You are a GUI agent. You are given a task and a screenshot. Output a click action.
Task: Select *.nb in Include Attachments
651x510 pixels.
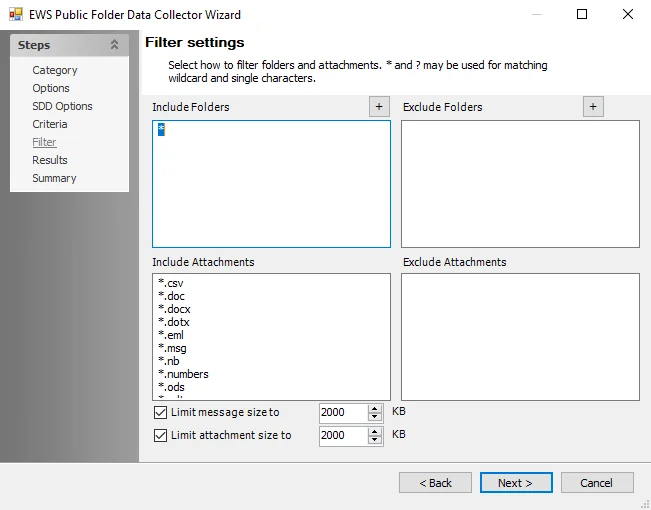(169, 361)
